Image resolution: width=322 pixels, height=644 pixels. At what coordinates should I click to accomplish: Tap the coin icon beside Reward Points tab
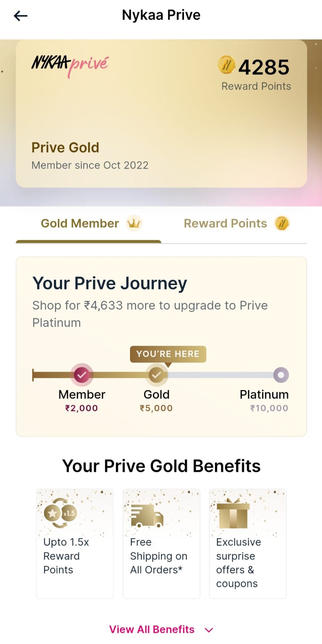pyautogui.click(x=282, y=223)
